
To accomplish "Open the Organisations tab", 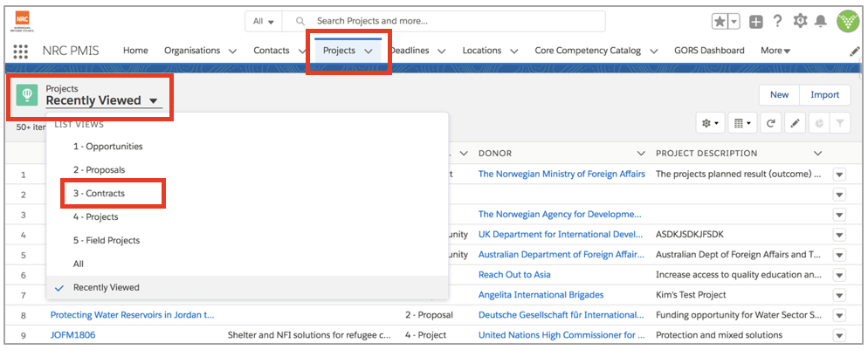I will tap(192, 51).
